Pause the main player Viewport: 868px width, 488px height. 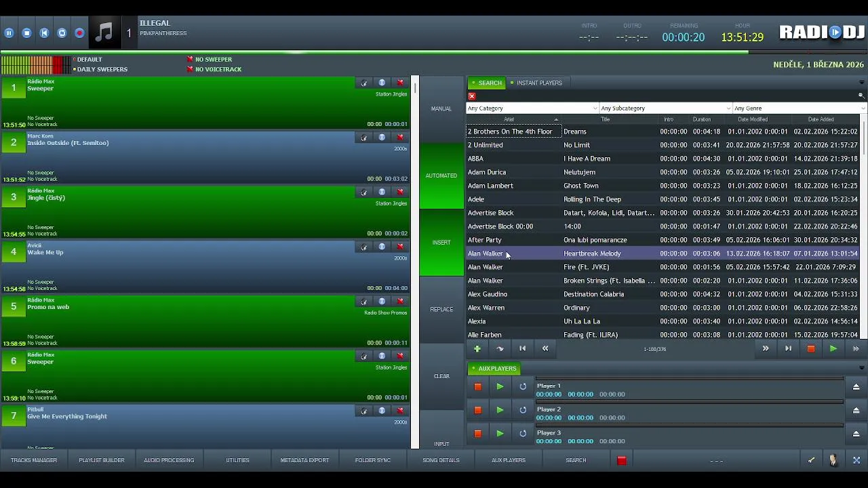9,33
